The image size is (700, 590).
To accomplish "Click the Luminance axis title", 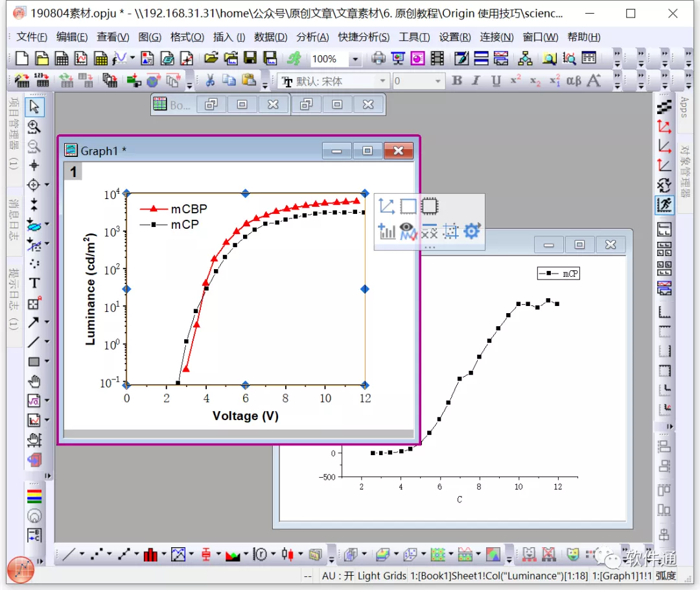I will pos(90,289).
